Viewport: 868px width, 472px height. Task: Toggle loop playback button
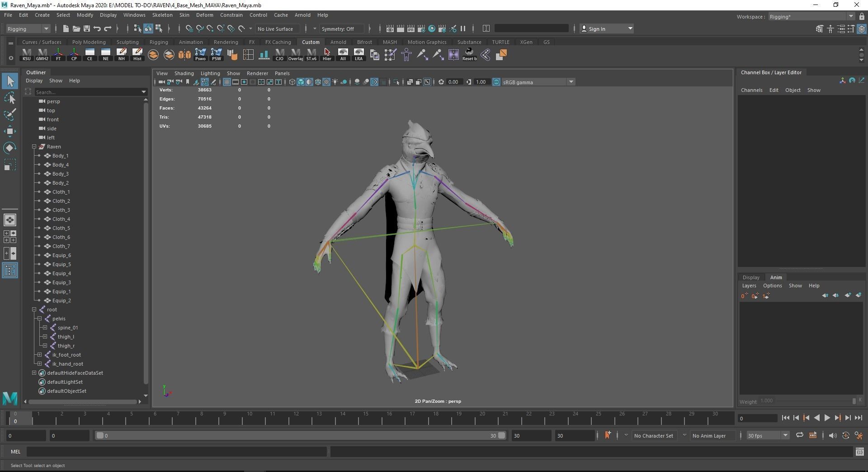pyautogui.click(x=799, y=435)
